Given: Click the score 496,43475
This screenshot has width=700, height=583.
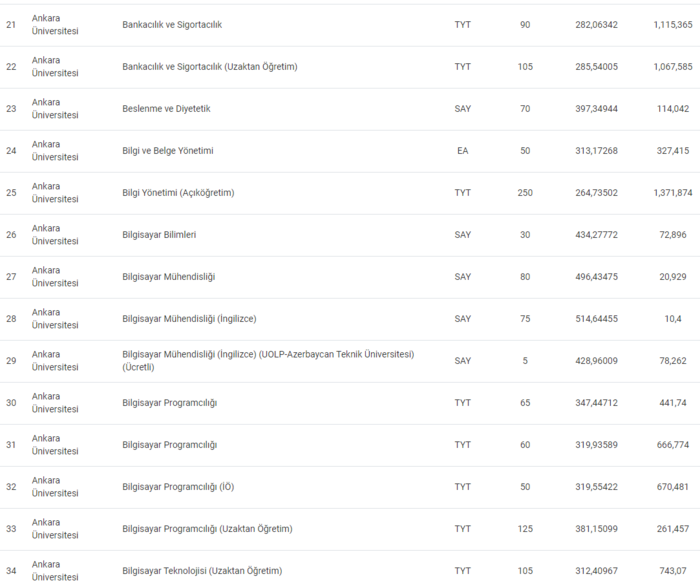Looking at the screenshot, I should click(596, 277).
